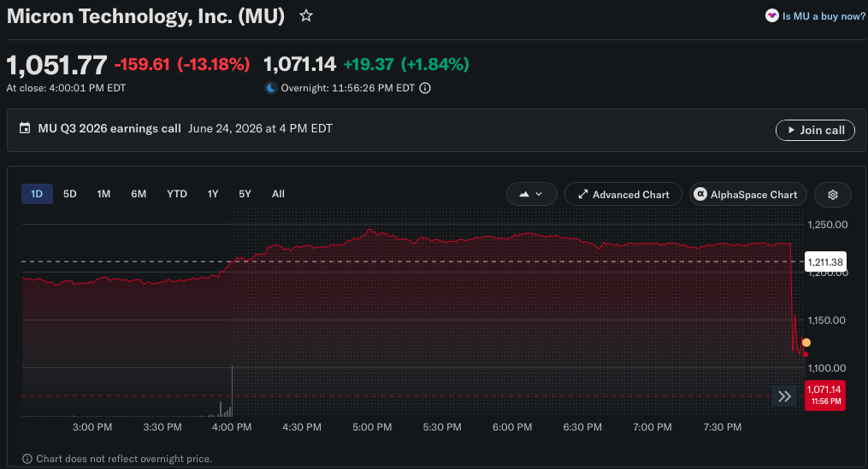Click the 1,250.00 price axis label
This screenshot has width=868, height=469.
click(828, 225)
